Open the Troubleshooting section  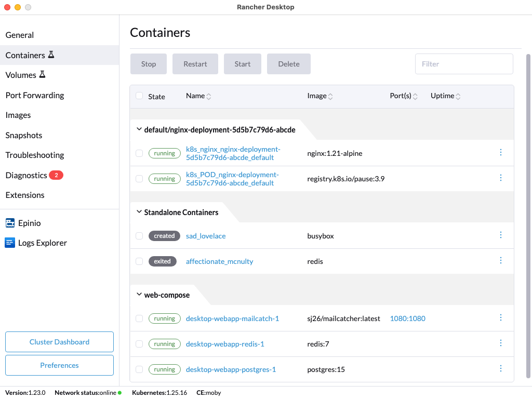pos(59,155)
